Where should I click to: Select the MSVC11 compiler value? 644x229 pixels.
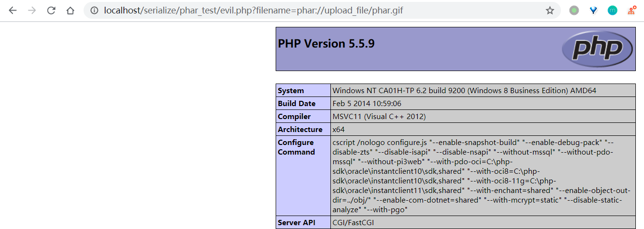[379, 116]
